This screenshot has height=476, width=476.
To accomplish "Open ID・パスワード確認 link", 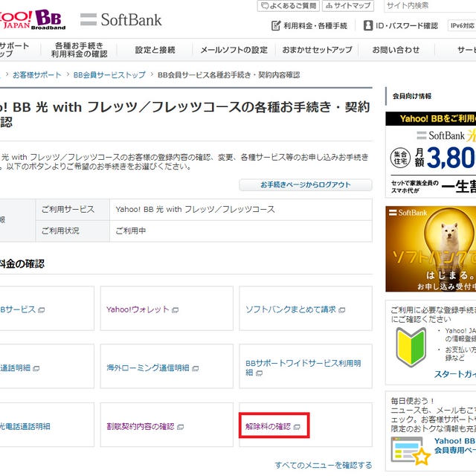I will [x=407, y=26].
